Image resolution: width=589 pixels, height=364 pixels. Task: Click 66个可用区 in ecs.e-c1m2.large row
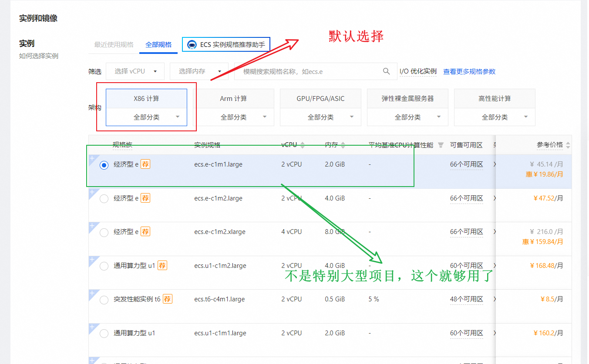click(466, 198)
